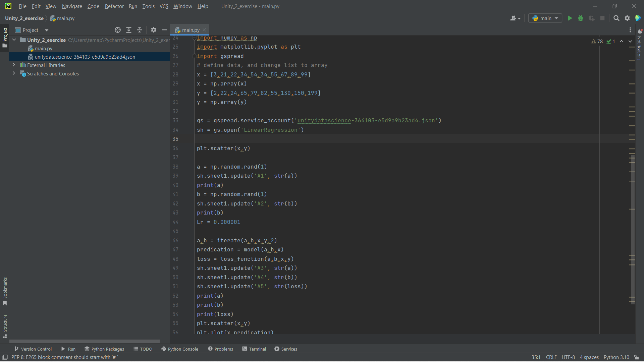Open Search Everywhere magnifier icon
644x362 pixels.
pyautogui.click(x=616, y=18)
